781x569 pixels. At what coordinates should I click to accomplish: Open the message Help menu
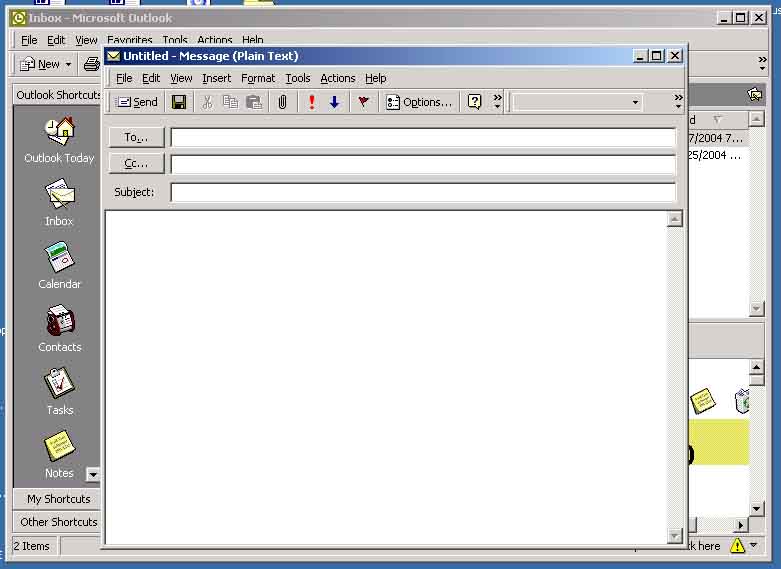[376, 78]
